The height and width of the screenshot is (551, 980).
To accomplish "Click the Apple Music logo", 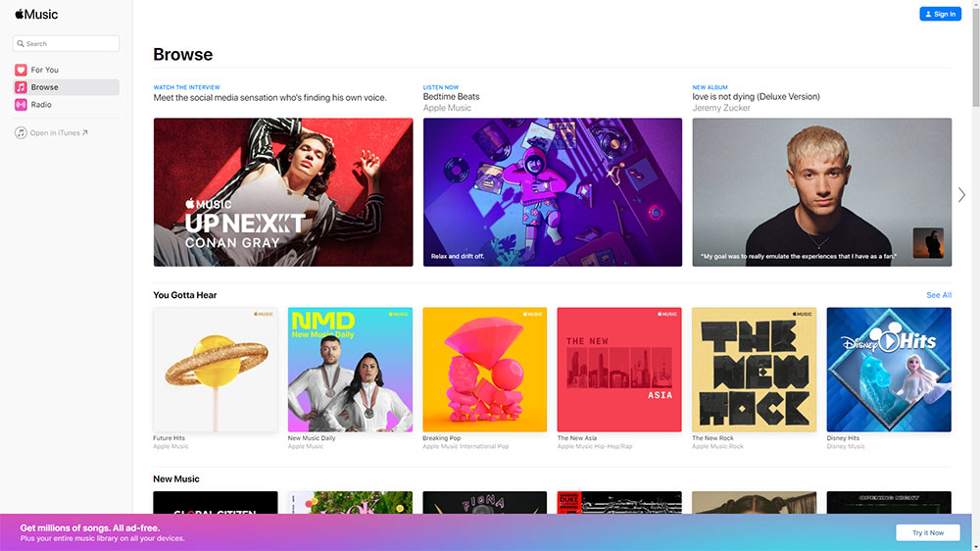I will click(36, 15).
